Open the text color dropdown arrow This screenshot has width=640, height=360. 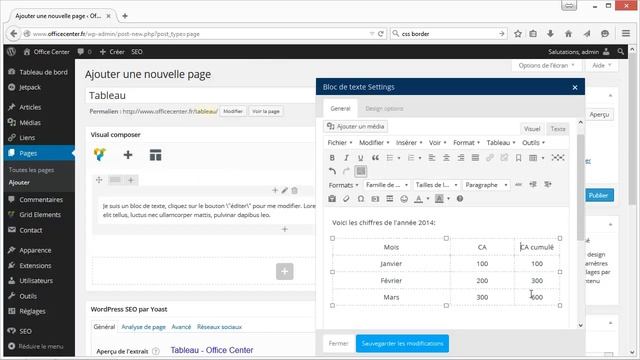(428, 199)
